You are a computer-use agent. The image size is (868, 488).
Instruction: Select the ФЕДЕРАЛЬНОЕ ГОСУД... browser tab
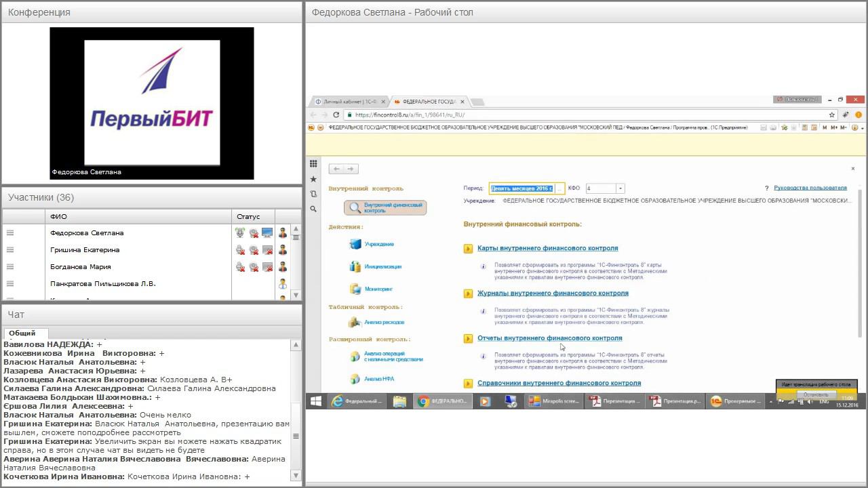click(x=429, y=102)
